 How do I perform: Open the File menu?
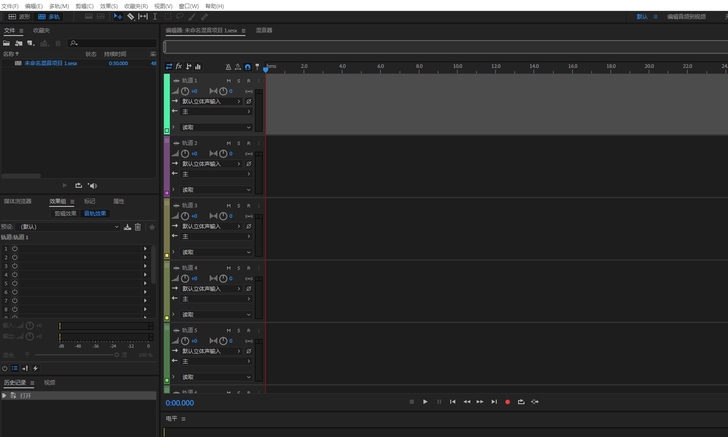coord(10,6)
